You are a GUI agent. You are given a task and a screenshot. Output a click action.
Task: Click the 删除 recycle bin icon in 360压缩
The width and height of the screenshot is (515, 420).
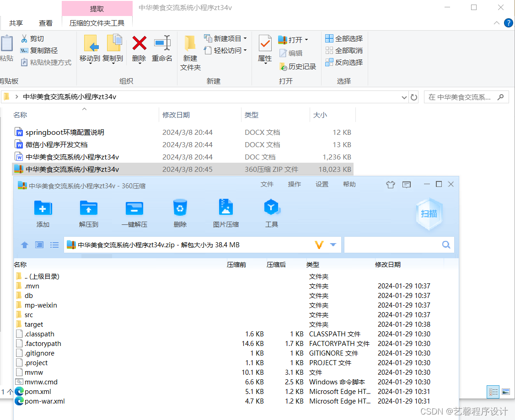[x=180, y=207]
